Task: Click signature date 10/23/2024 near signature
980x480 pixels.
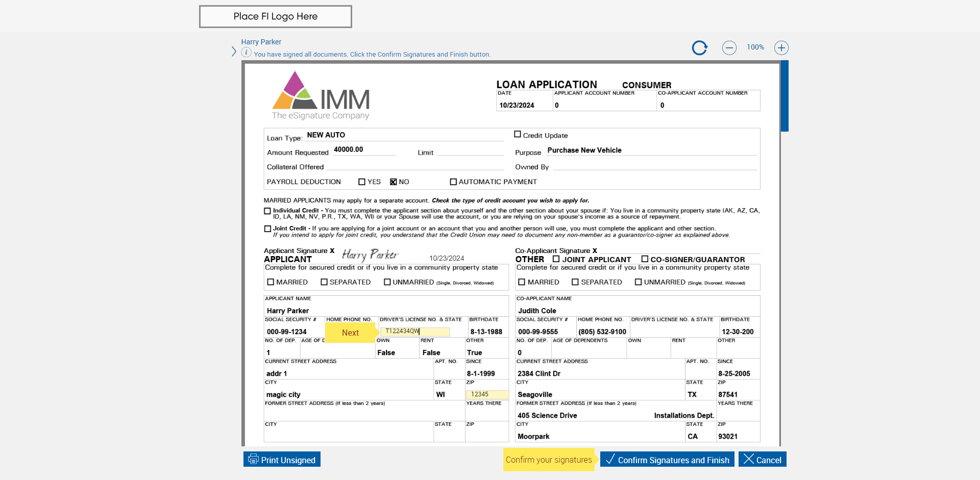Action: pyautogui.click(x=447, y=258)
